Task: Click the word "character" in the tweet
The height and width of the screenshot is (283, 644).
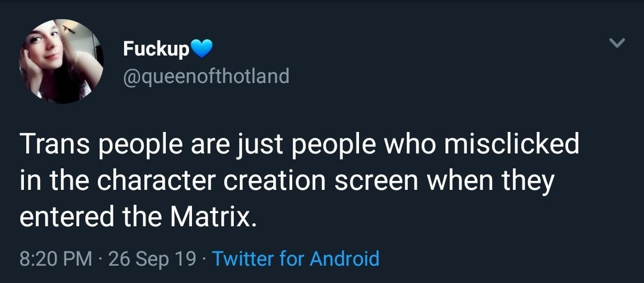Action: pos(157,180)
